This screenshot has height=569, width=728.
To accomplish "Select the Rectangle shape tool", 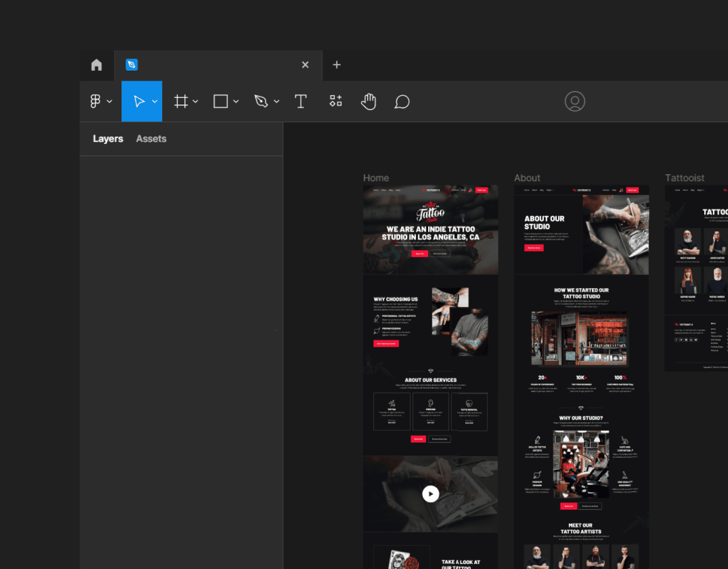I will pyautogui.click(x=221, y=101).
